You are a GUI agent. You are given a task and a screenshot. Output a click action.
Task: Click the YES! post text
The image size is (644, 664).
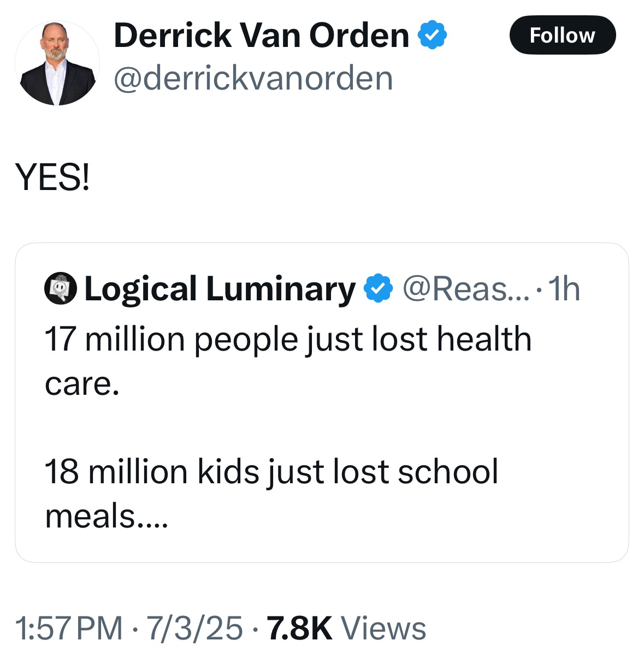pyautogui.click(x=53, y=178)
